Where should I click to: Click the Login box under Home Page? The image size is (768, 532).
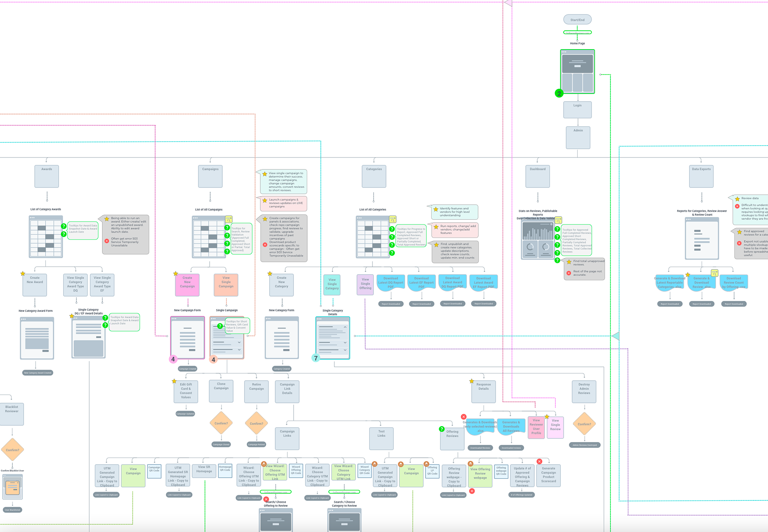pyautogui.click(x=577, y=110)
